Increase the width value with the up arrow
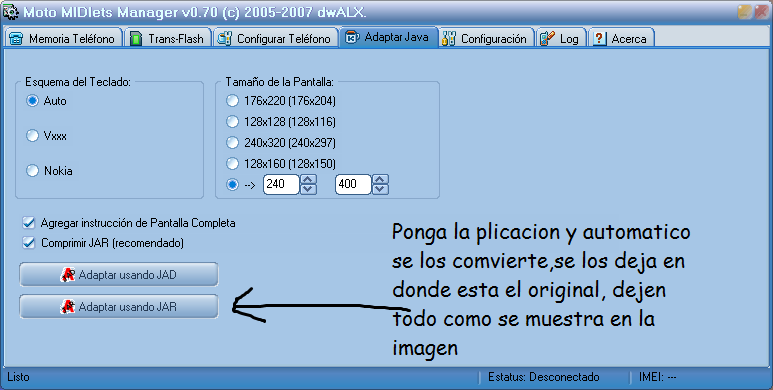The height and width of the screenshot is (390, 773). pos(308,179)
